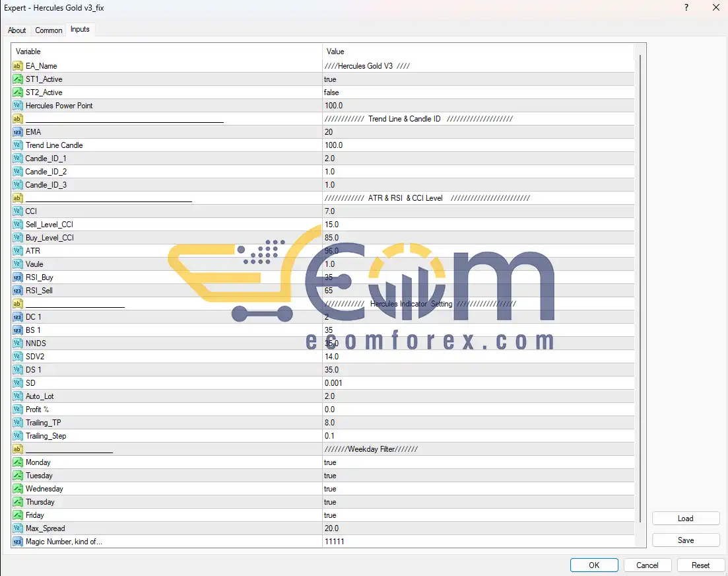Click the icon next to RSI_Buy
Screen dimensions: 728x576
pyautogui.click(x=18, y=277)
